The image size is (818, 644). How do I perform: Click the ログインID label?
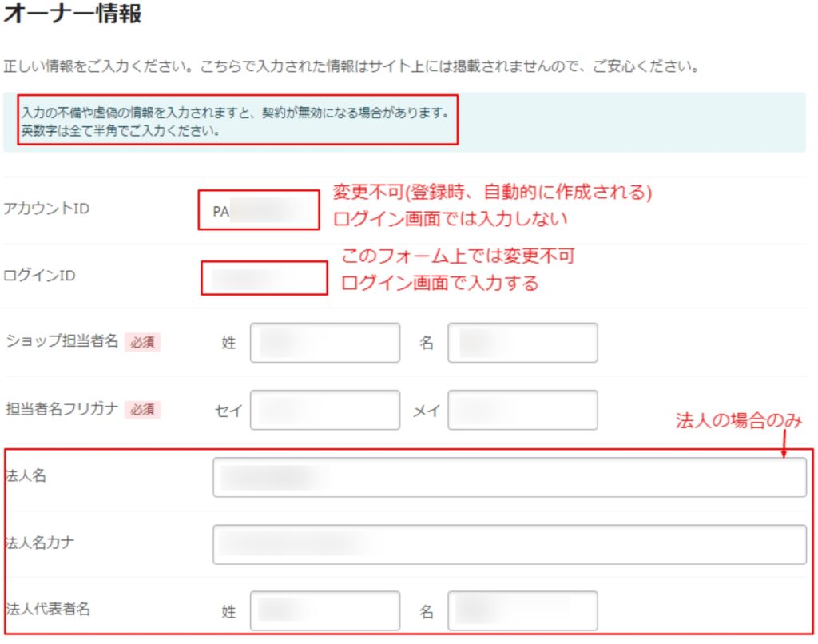tap(41, 276)
